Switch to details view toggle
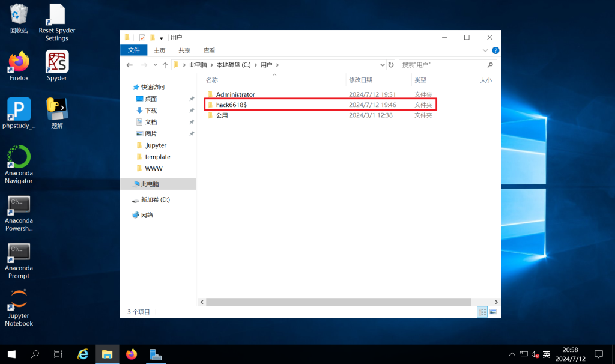Screen dimensions: 615x364 coord(482,312)
